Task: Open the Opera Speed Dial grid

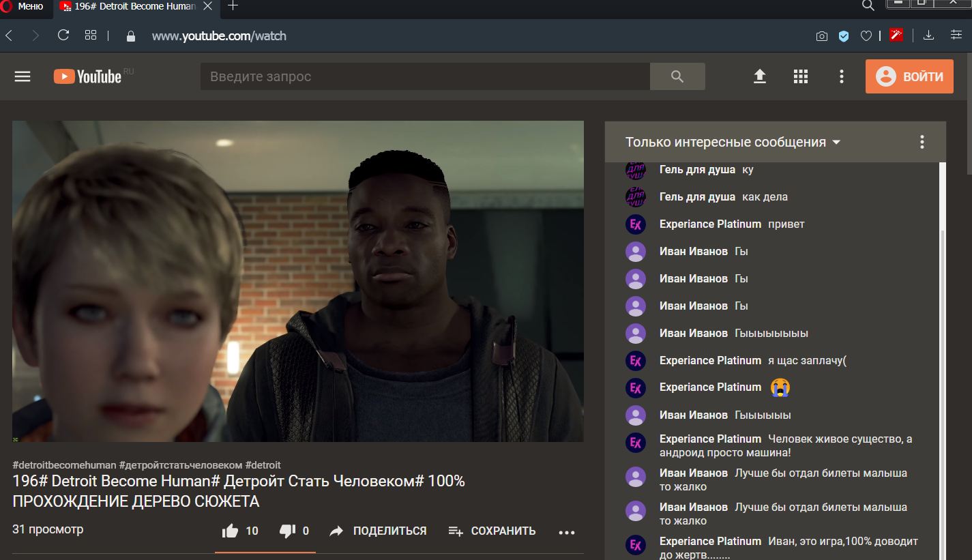Action: coord(91,35)
